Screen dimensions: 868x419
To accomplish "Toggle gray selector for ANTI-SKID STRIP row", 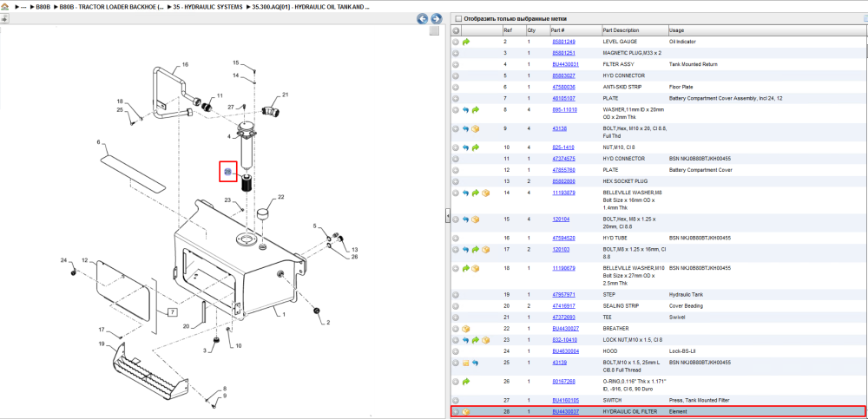I will click(456, 87).
